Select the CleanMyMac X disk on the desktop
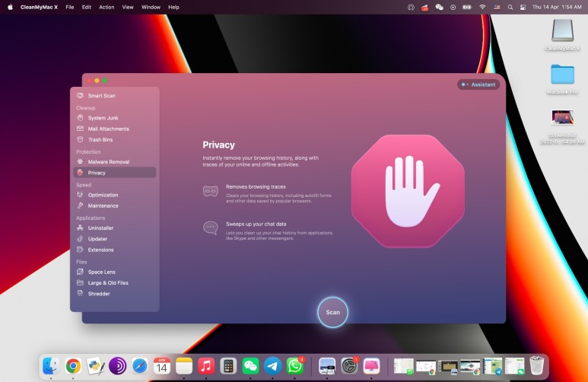588x382 pixels. (562, 34)
